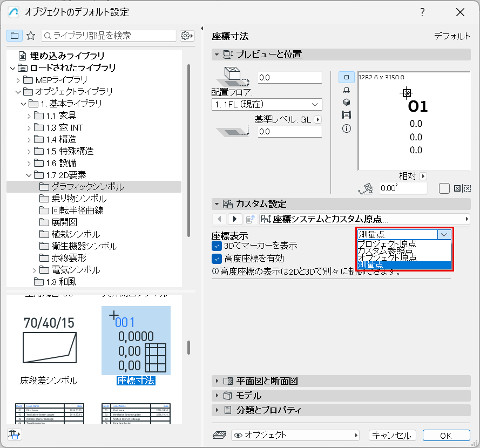This screenshot has width=480, height=448.
Task: Toggle 高度座標を有効 checkbox
Action: point(217,259)
